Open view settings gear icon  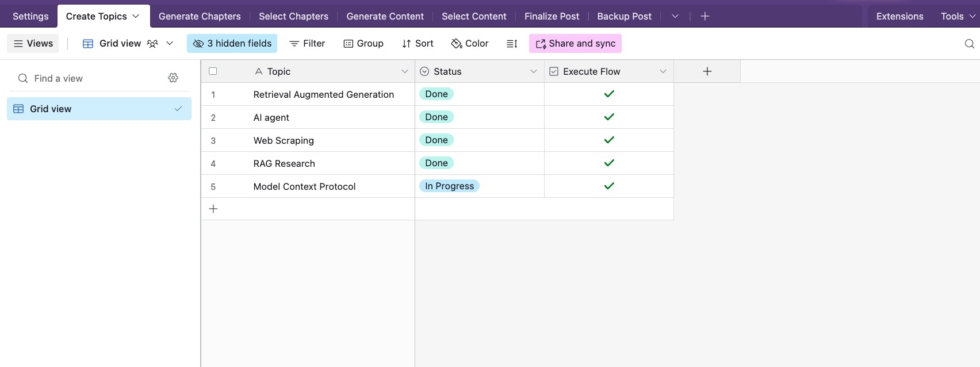173,78
